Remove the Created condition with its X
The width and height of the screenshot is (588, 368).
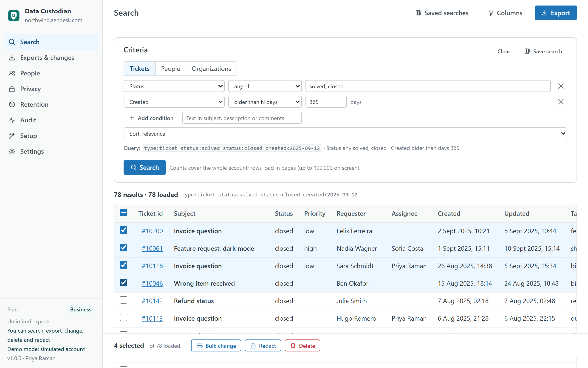(x=561, y=101)
